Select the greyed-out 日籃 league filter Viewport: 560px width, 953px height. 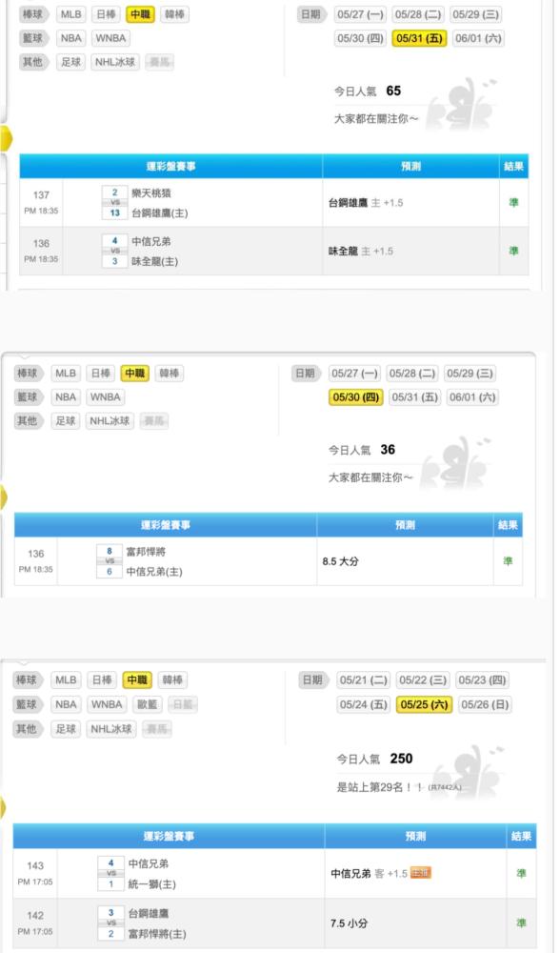pyautogui.click(x=182, y=704)
